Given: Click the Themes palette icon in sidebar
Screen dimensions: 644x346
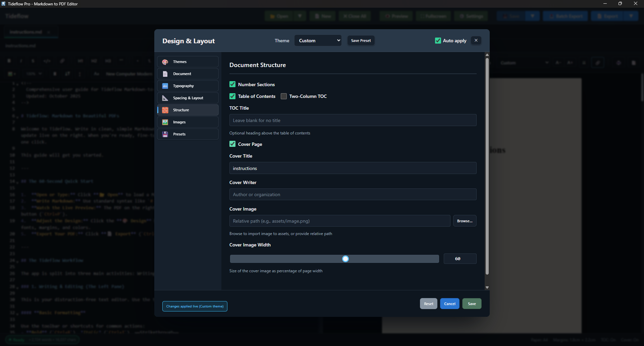Looking at the screenshot, I should tap(165, 62).
